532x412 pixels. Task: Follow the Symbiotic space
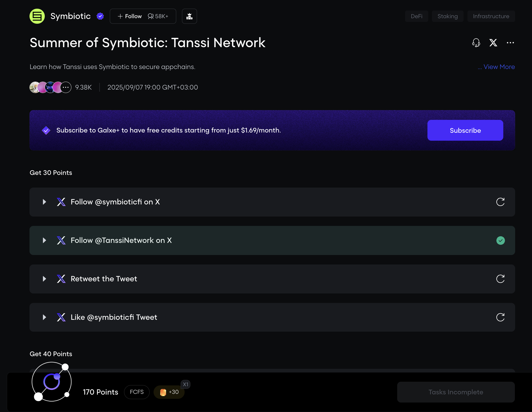click(130, 16)
